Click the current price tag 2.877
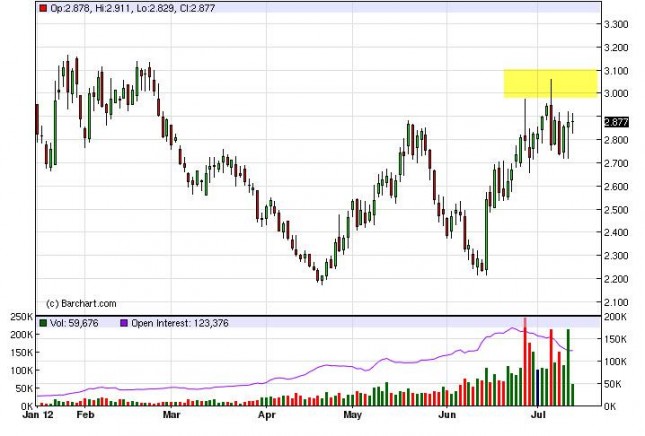This screenshot has height=436, width=645. (x=616, y=122)
